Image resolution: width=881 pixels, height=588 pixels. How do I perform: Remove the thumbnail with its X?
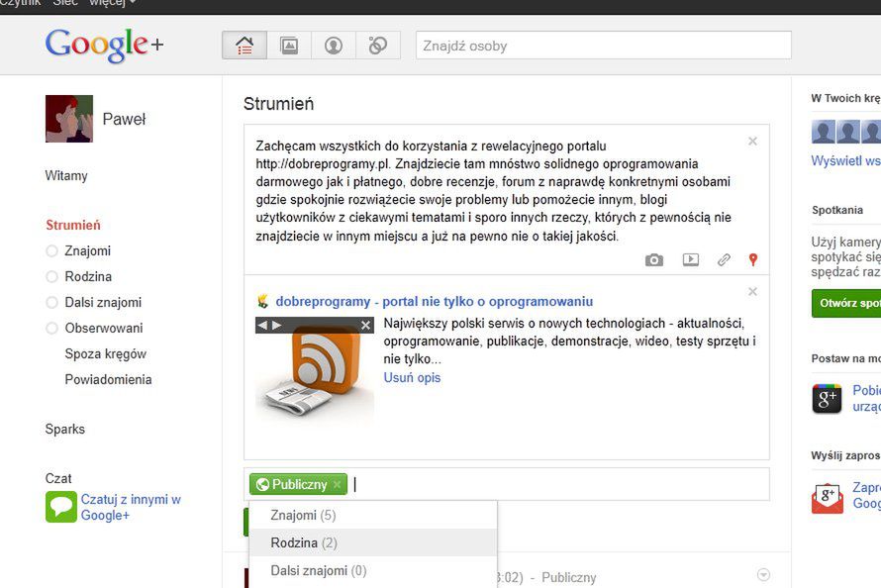(x=365, y=325)
